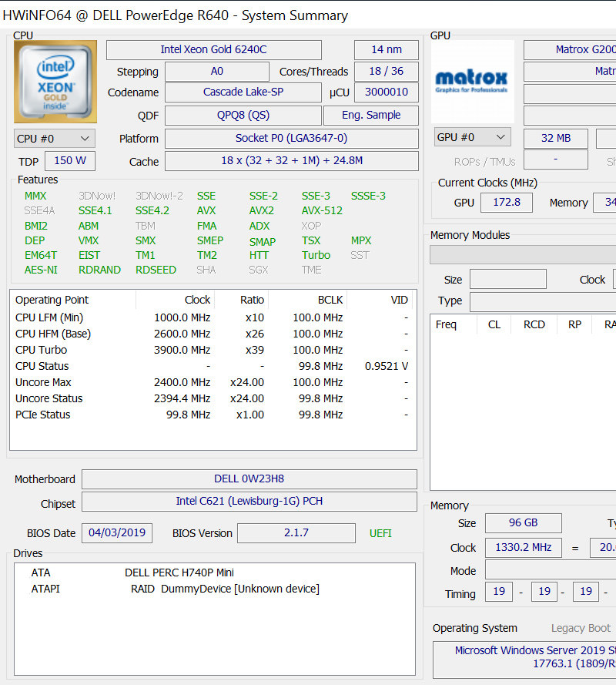This screenshot has height=685, width=616.
Task: Open the GPU #0 selector dropdown
Action: point(473,137)
